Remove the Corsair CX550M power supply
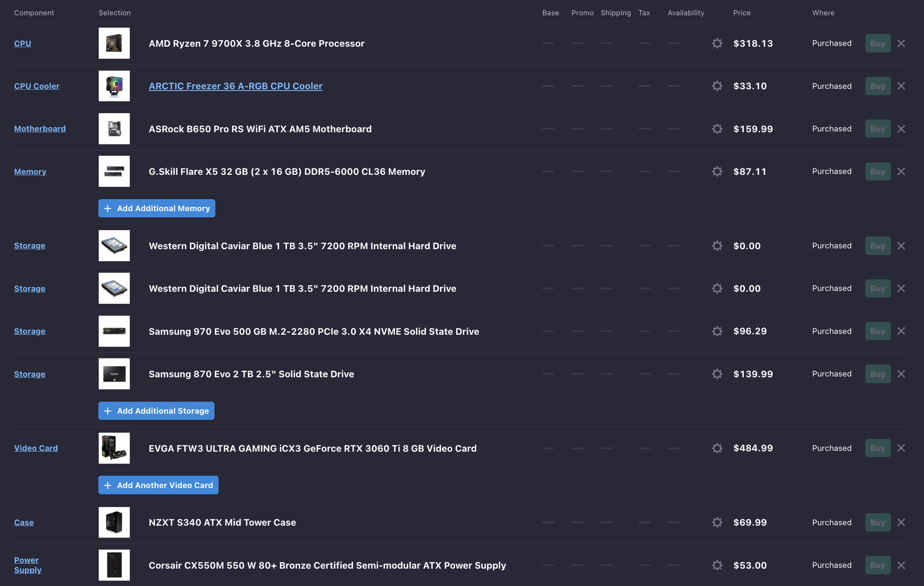This screenshot has width=924, height=586. tap(901, 565)
